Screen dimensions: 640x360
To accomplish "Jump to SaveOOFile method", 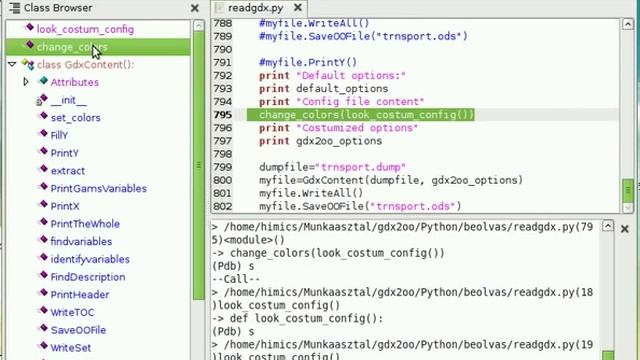I will (x=78, y=330).
